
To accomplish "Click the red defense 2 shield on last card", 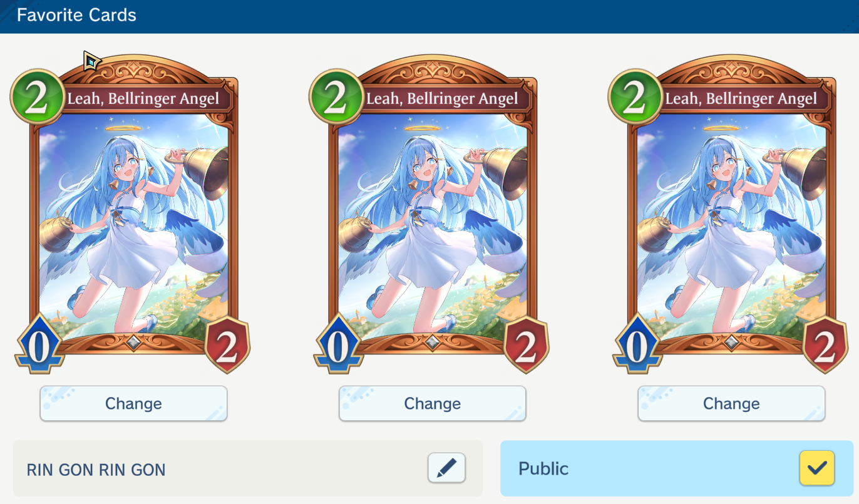I will (x=825, y=345).
